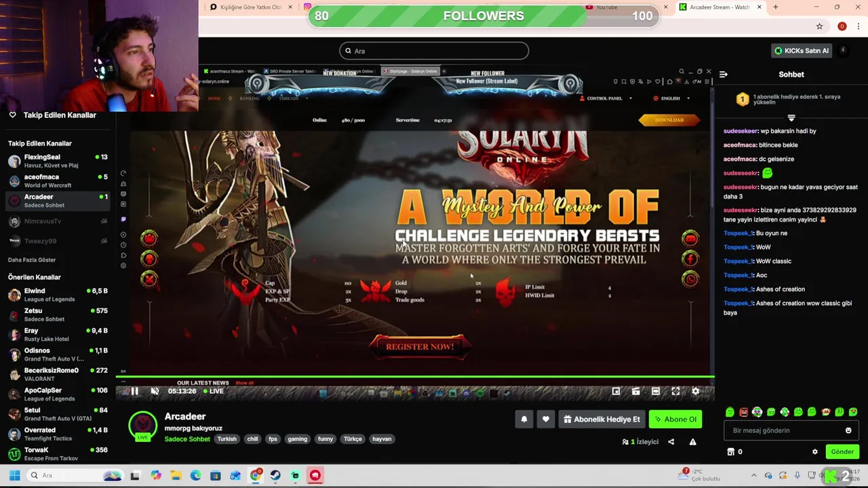868x488 pixels.
Task: Open Steam from the taskbar
Action: 275,475
